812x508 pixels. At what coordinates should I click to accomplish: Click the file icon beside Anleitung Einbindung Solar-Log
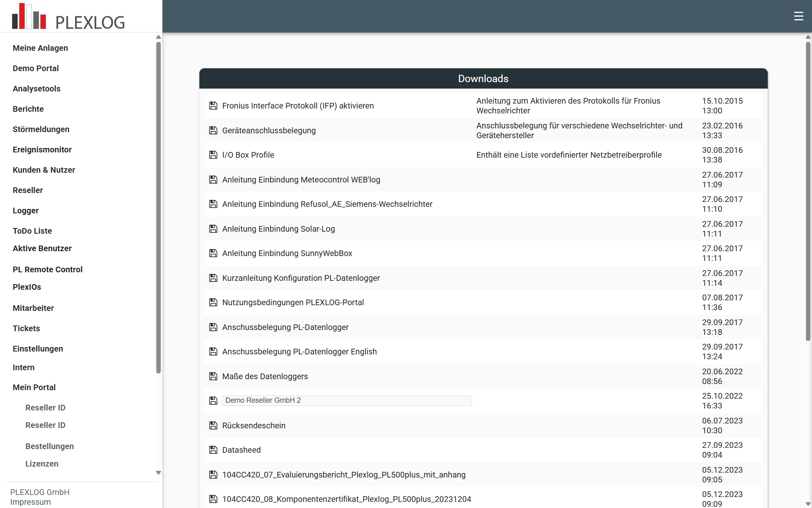(213, 229)
